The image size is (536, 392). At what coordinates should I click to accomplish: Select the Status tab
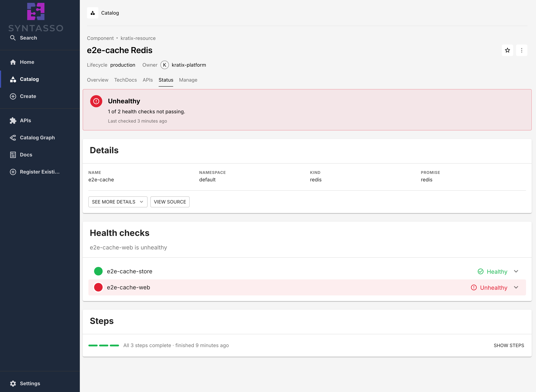click(x=166, y=80)
